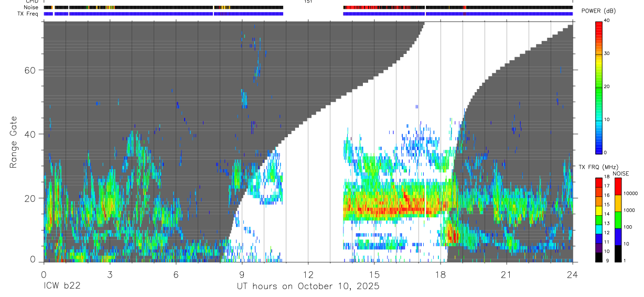This screenshot has width=644, height=297.
Task: Click the "30" label on the POWER scale
Action: coord(607,53)
